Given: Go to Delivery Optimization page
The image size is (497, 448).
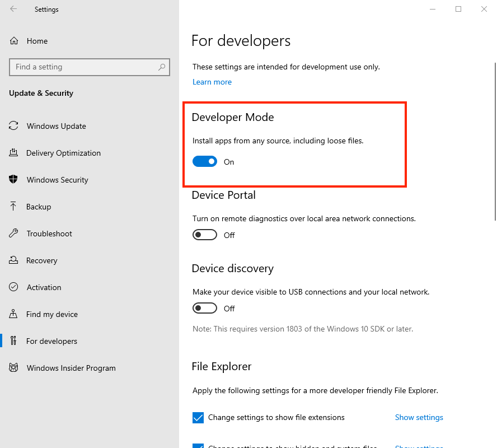Looking at the screenshot, I should click(x=63, y=153).
